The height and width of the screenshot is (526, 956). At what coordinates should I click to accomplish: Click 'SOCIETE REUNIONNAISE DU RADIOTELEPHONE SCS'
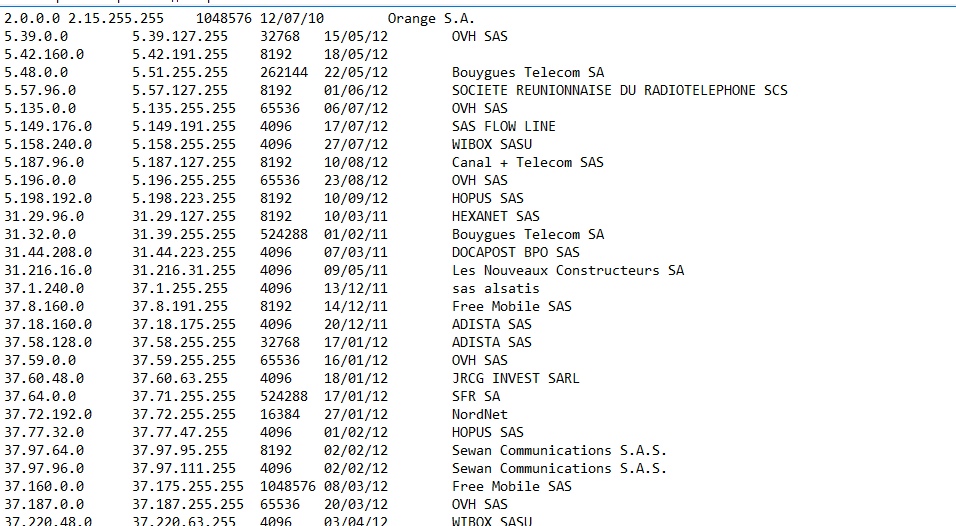tap(619, 90)
